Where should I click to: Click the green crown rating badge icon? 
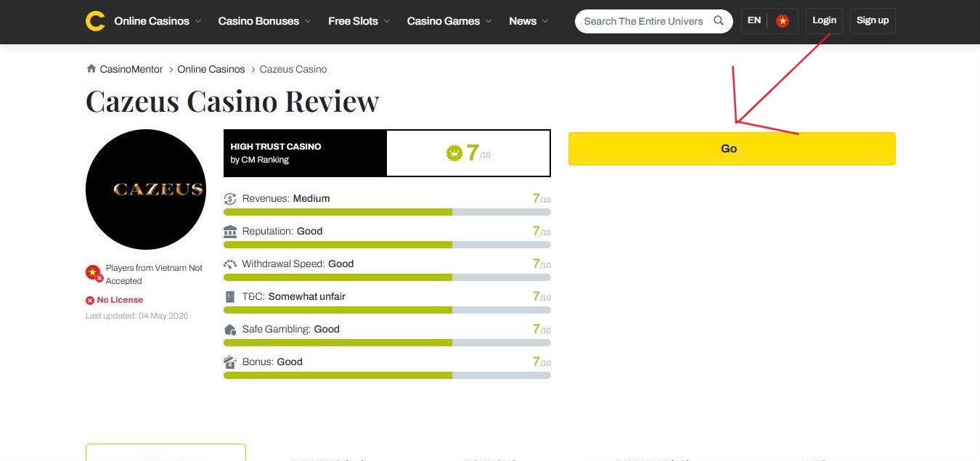pyautogui.click(x=454, y=153)
